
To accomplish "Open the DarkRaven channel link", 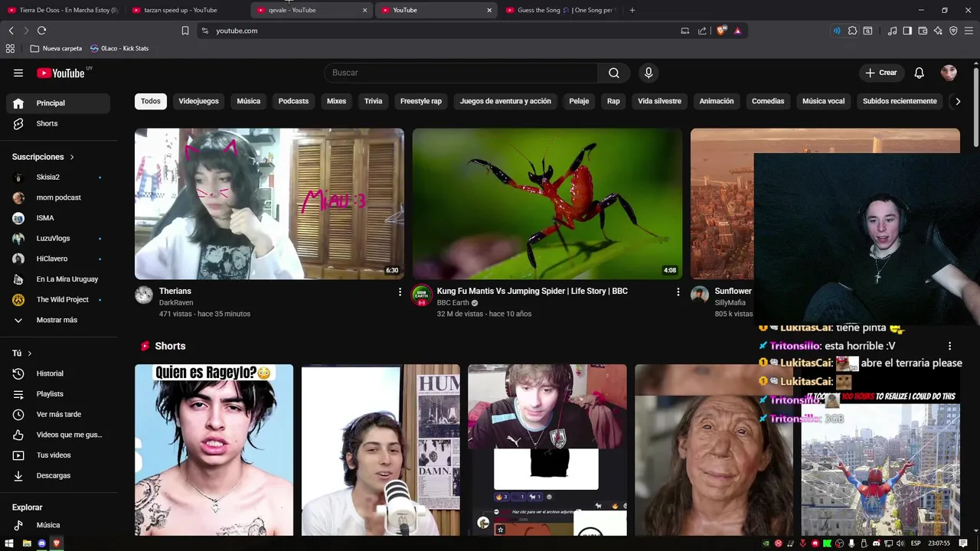I will pos(176,303).
